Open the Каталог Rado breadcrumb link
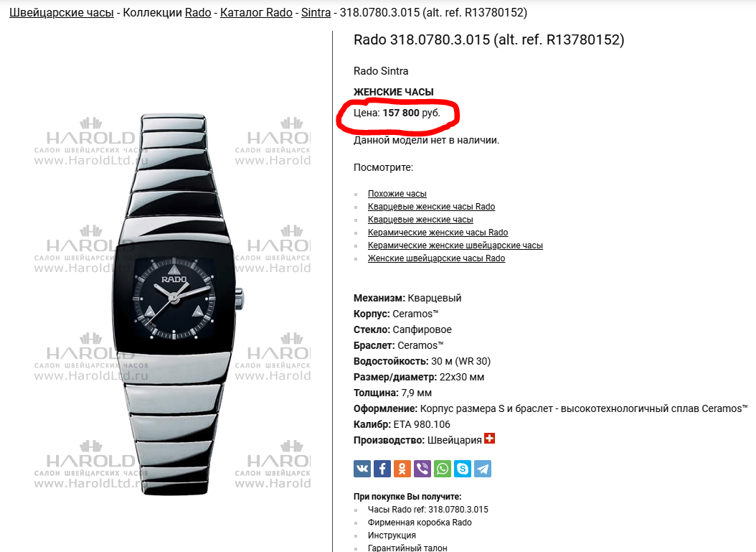Screen dimensions: 756x552 (x=257, y=12)
